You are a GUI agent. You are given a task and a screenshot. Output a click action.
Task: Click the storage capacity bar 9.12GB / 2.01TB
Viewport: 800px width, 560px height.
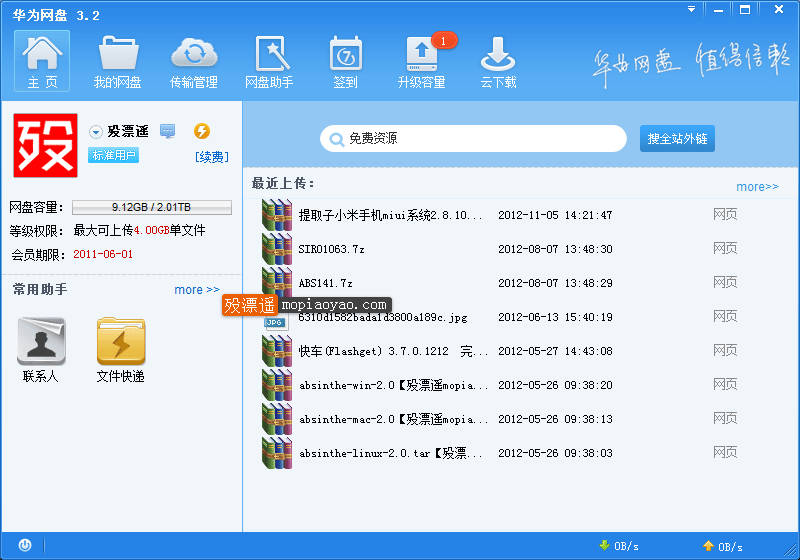[x=152, y=207]
